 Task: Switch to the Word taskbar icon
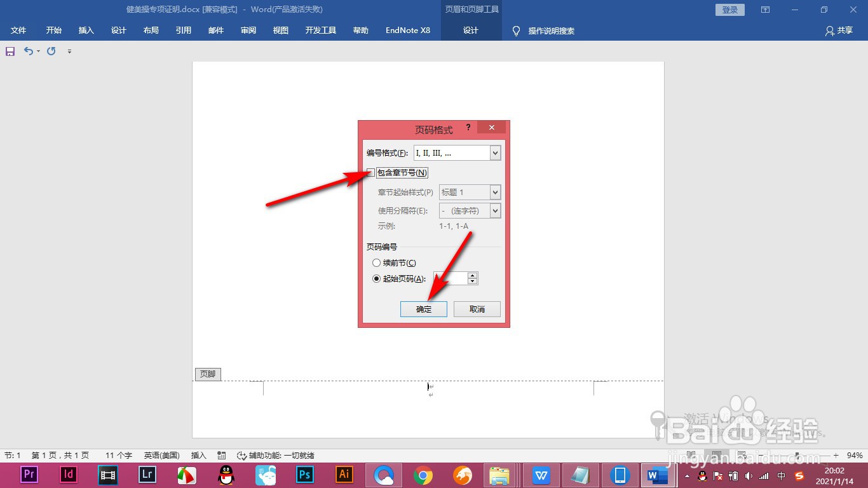click(x=658, y=475)
